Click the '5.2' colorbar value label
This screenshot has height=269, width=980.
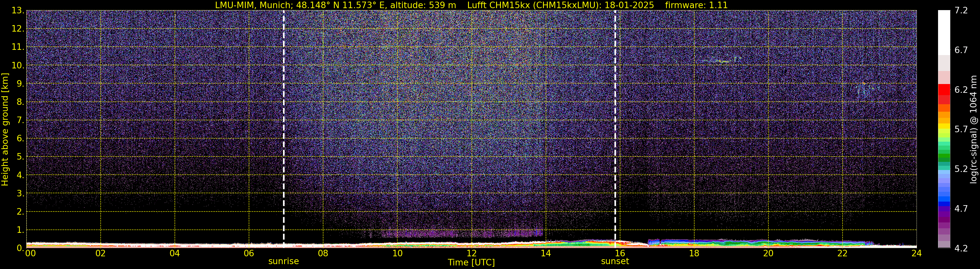(x=961, y=169)
